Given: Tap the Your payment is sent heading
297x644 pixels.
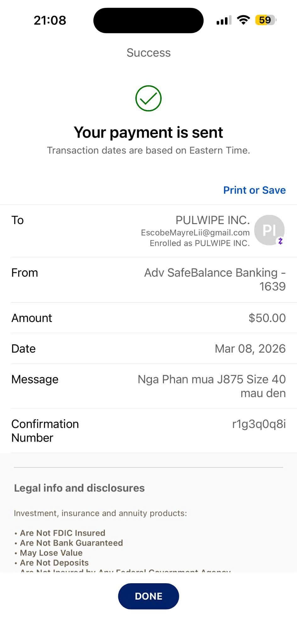Looking at the screenshot, I should 148,132.
